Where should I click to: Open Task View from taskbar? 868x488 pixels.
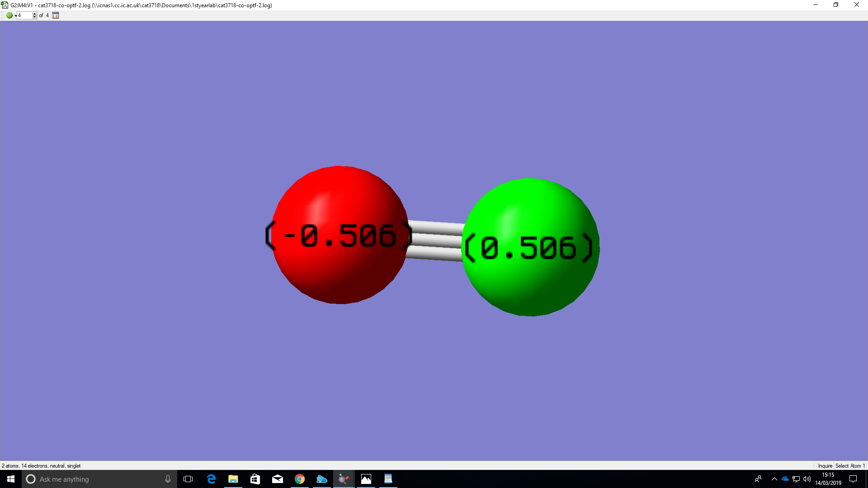click(x=188, y=479)
